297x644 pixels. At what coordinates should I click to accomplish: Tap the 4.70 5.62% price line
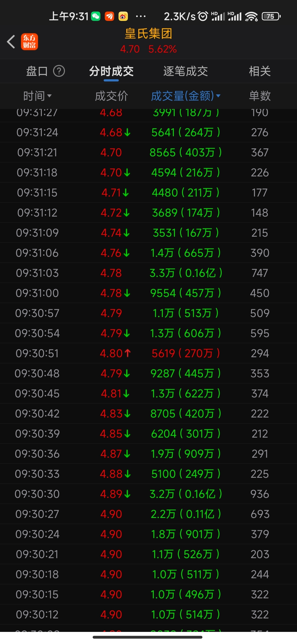(148, 49)
